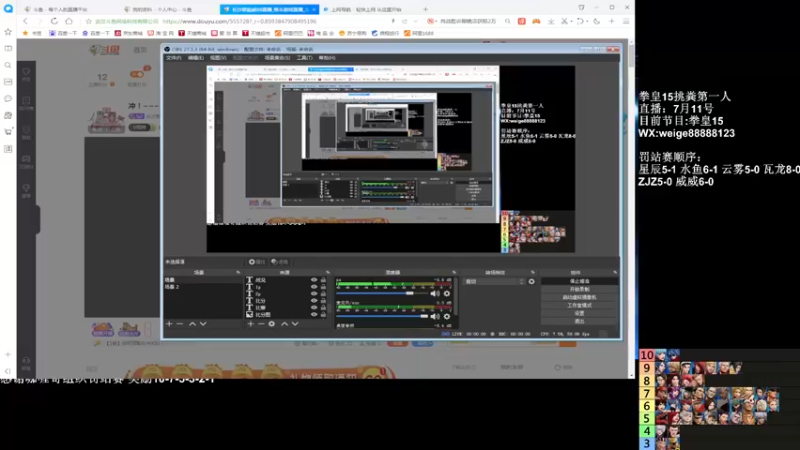Mute the first mixer audio channel

[x=435, y=293]
